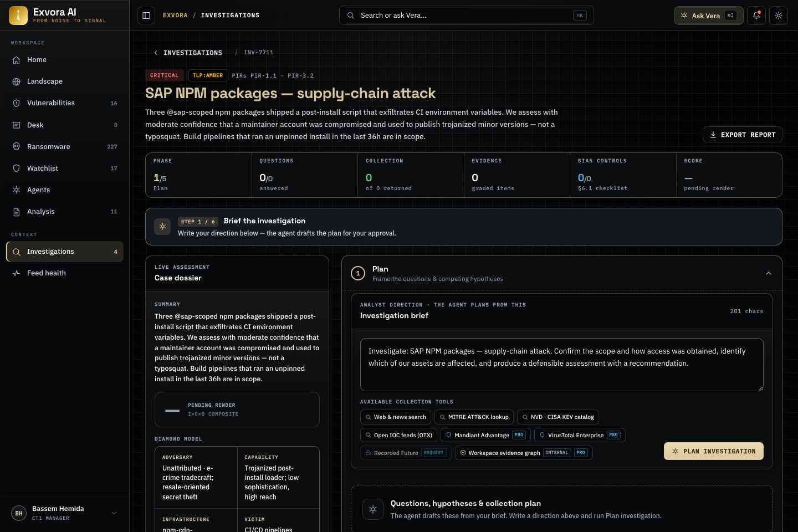The width and height of the screenshot is (798, 532).
Task: Click the Exvora AI logo icon
Action: 18,16
